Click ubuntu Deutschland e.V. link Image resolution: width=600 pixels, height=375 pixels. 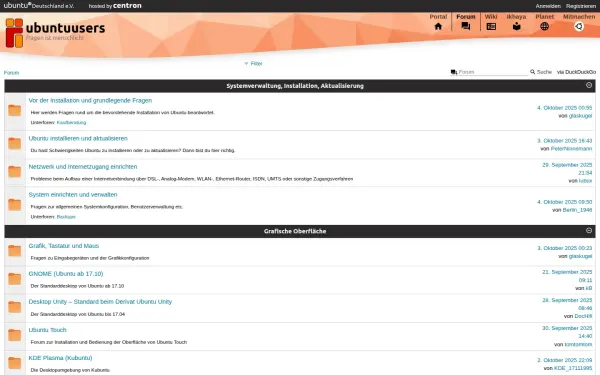pos(39,6)
